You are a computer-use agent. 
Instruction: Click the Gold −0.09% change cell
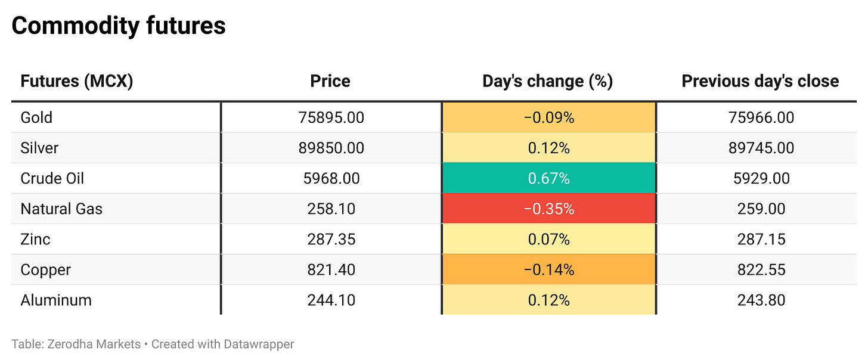[x=548, y=117]
